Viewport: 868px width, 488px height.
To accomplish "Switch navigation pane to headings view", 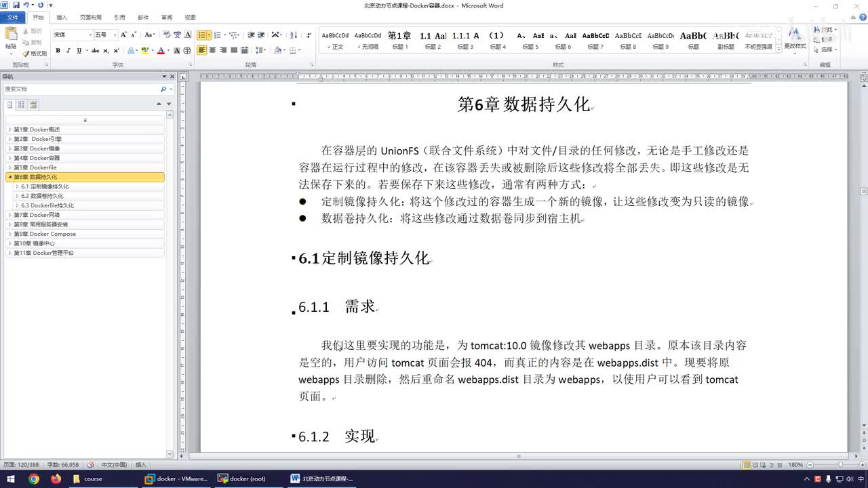I will pos(9,104).
